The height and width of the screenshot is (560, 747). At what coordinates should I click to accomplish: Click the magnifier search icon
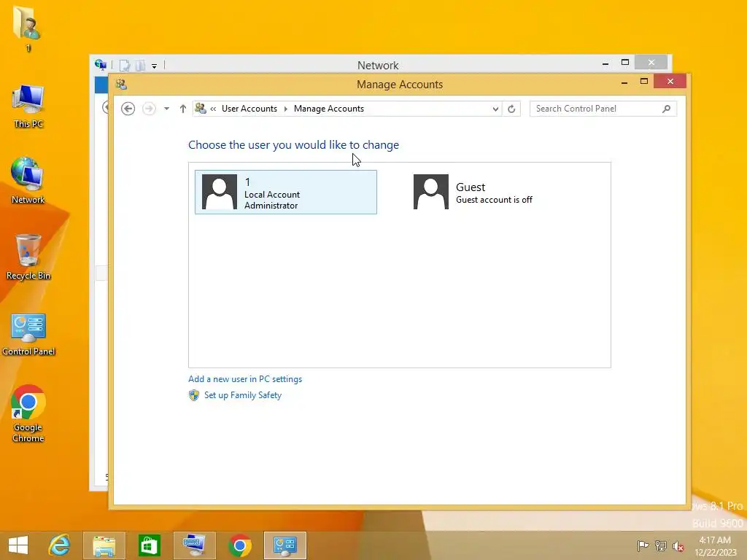click(667, 109)
